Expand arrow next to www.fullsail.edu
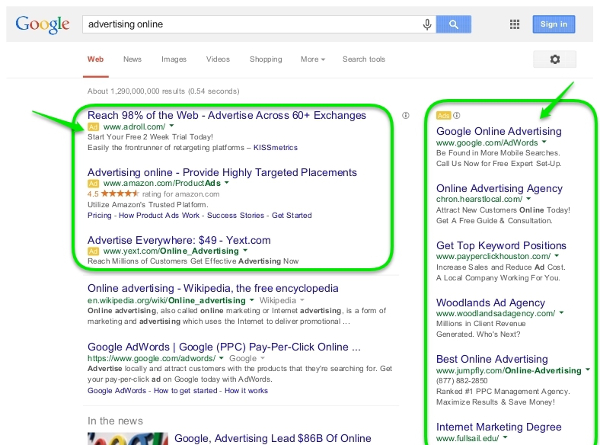This screenshot has width=600, height=445. [x=505, y=437]
